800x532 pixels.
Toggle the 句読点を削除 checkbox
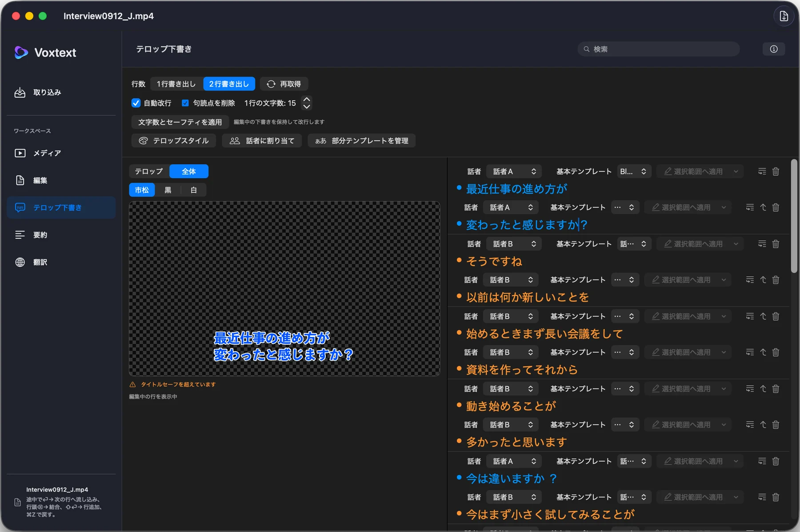tap(185, 103)
